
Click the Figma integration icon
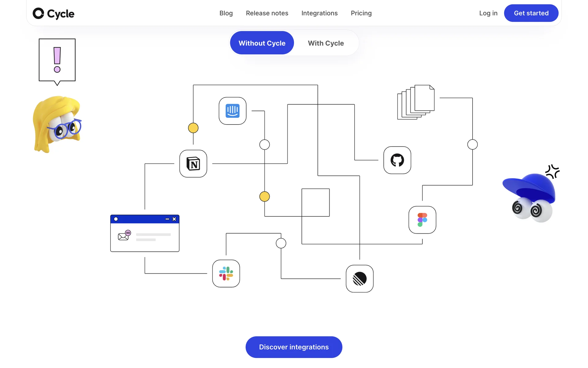coord(422,220)
